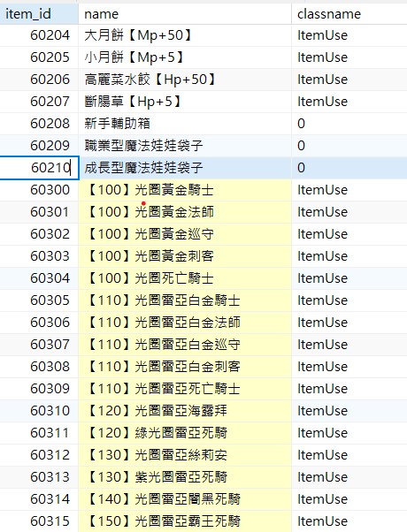Select the name cell 斷腸草【Hp+5】

pyautogui.click(x=185, y=102)
